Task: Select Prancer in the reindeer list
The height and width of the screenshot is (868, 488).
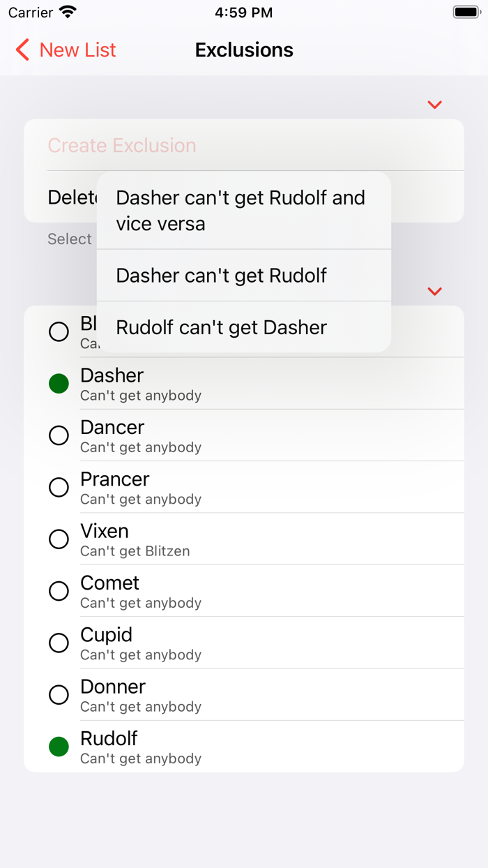Action: [x=59, y=487]
